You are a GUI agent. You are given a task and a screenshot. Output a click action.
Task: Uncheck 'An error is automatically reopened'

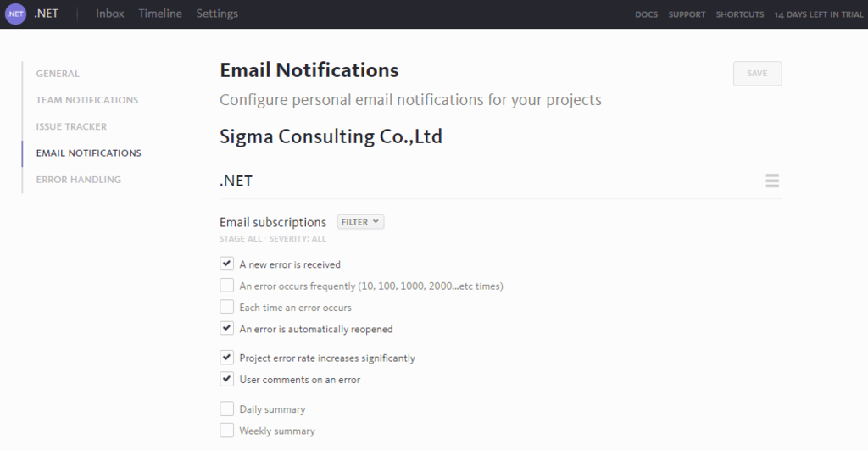pyautogui.click(x=227, y=329)
